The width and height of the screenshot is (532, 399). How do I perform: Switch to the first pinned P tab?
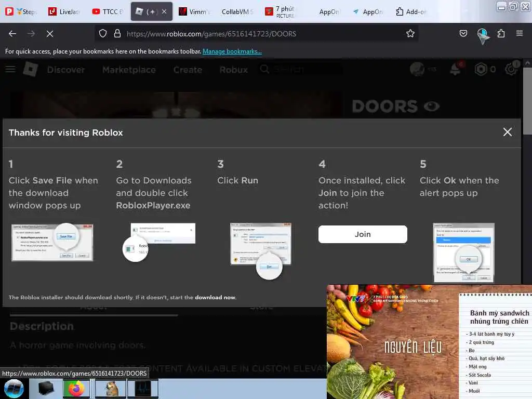pos(9,11)
